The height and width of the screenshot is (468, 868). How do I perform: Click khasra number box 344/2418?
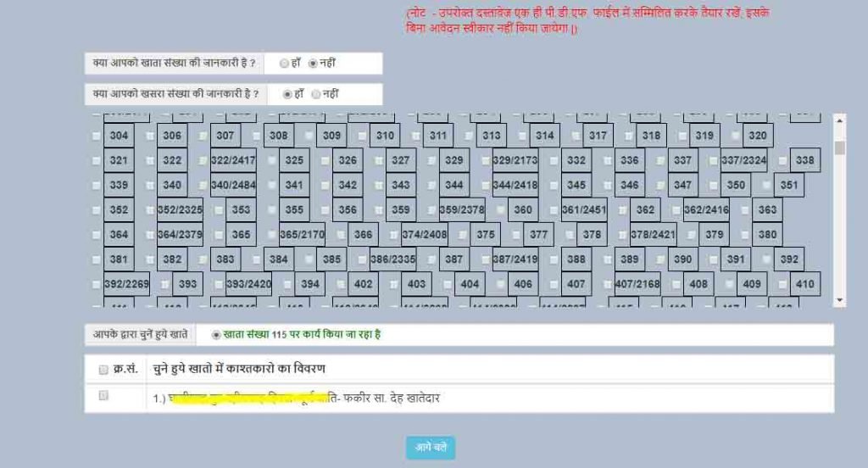coord(515,185)
